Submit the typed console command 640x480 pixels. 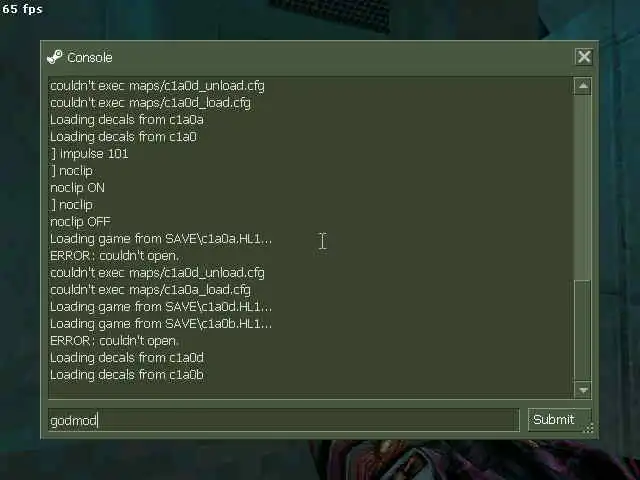coord(559,420)
